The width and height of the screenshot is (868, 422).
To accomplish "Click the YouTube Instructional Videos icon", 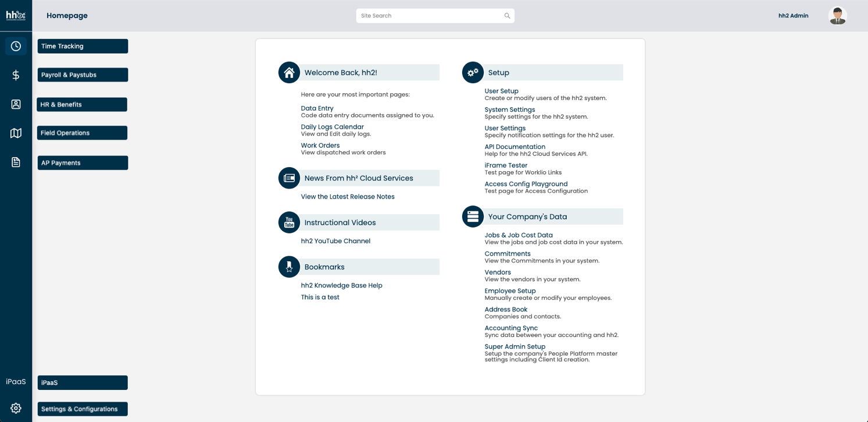I will pyautogui.click(x=289, y=222).
